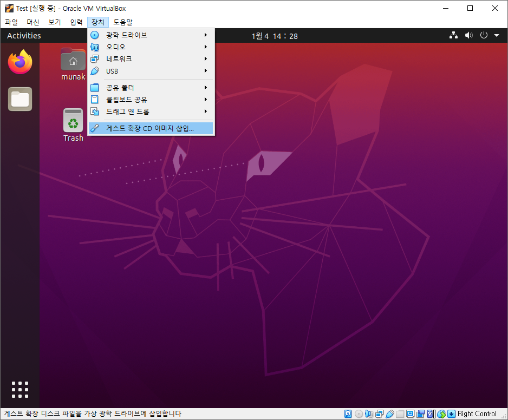
Task: Open the 도움말 menu
Action: point(123,22)
